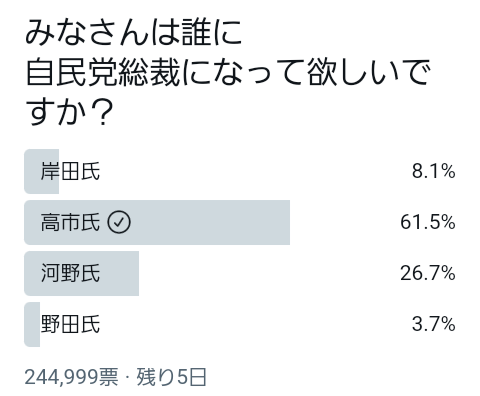Click the gray bar's left edge before 岸田氏

pos(27,172)
